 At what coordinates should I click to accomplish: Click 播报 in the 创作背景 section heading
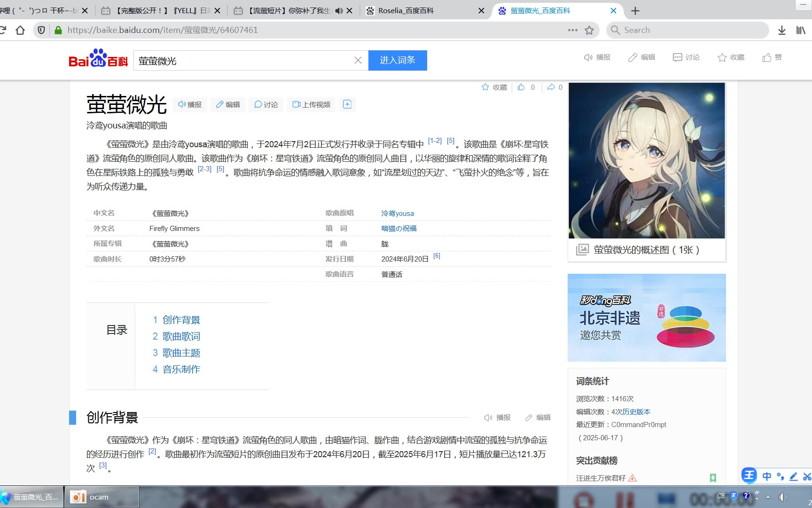497,418
